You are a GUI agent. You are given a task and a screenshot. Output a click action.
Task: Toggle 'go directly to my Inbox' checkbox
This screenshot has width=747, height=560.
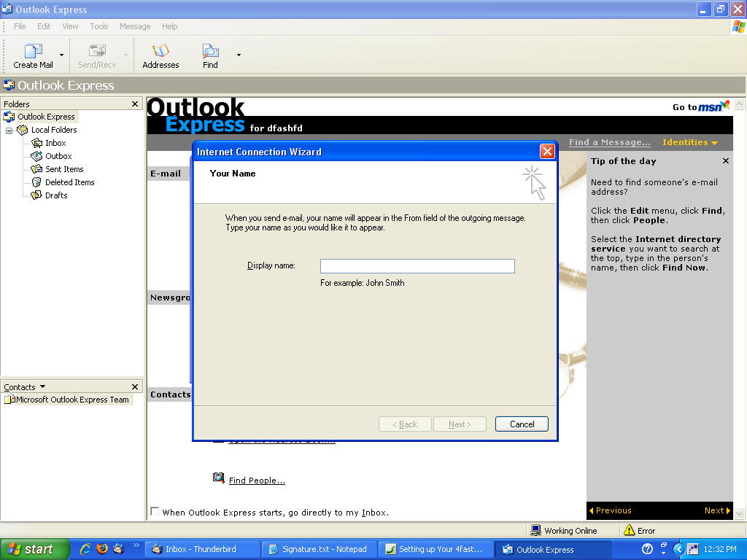point(155,511)
